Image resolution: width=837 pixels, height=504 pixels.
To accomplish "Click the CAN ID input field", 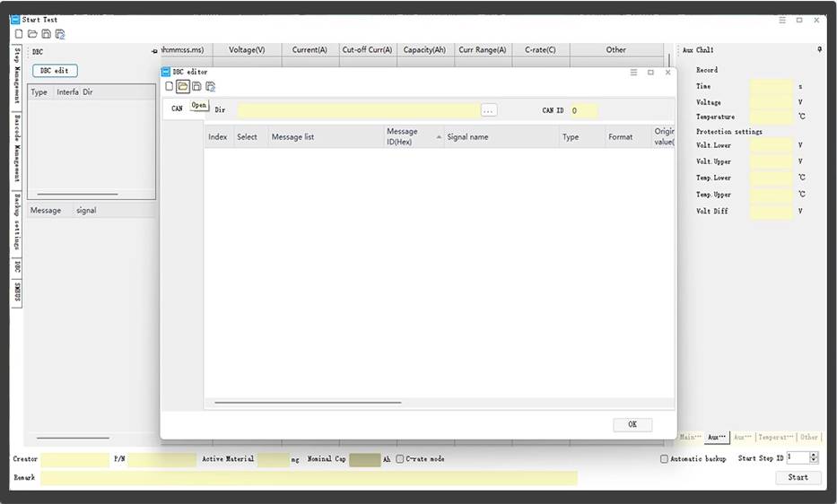I will [x=584, y=110].
